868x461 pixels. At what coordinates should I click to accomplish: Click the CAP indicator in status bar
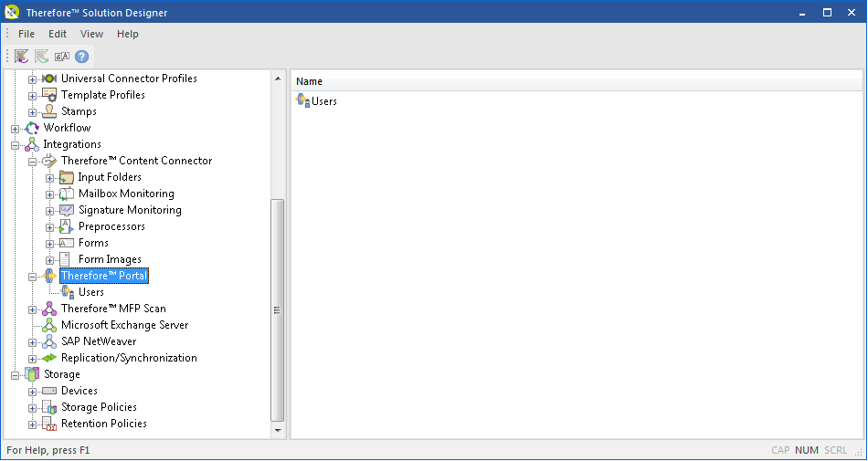(x=780, y=450)
